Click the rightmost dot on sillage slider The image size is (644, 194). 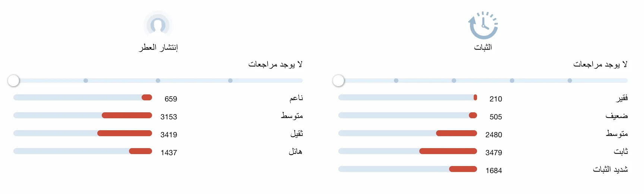[x=230, y=81]
